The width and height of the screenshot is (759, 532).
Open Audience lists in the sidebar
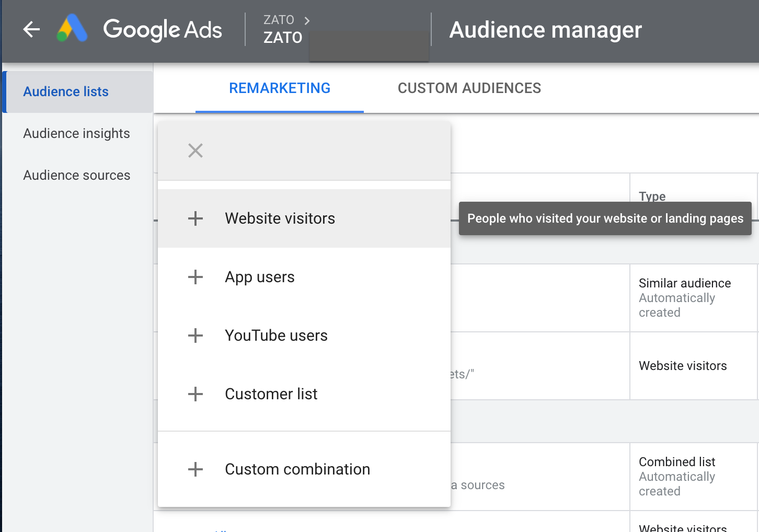78,92
